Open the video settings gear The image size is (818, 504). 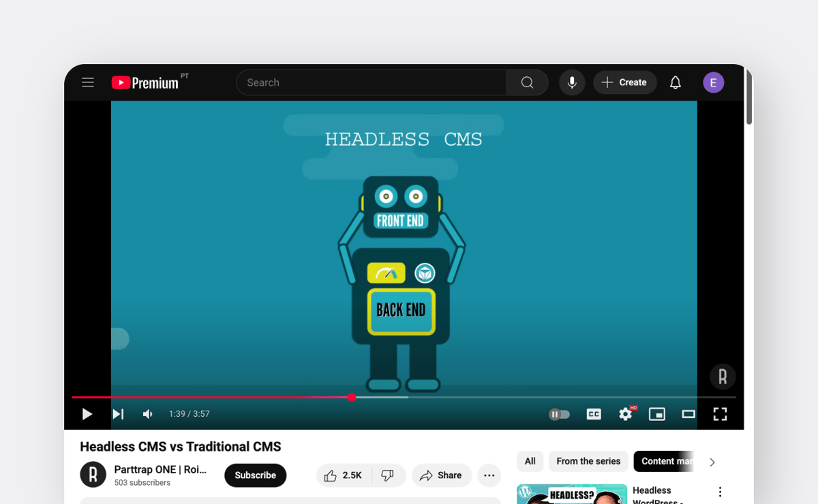click(x=625, y=414)
